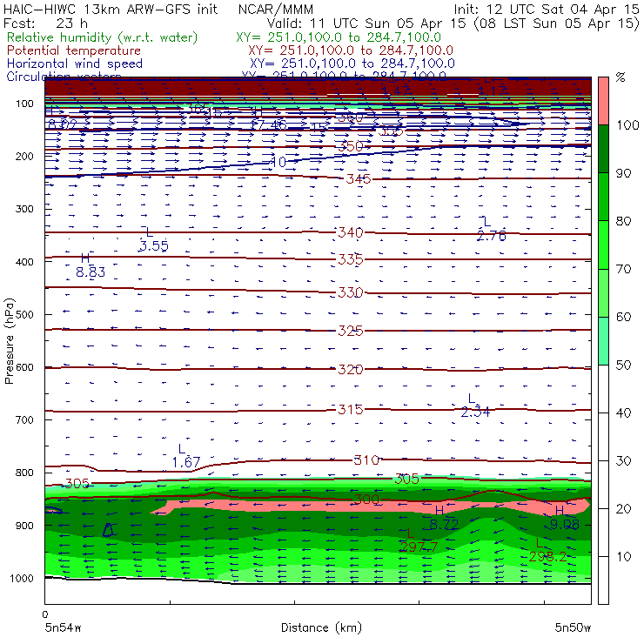Click the '320' contour label
The width and height of the screenshot is (644, 644).
351,370
